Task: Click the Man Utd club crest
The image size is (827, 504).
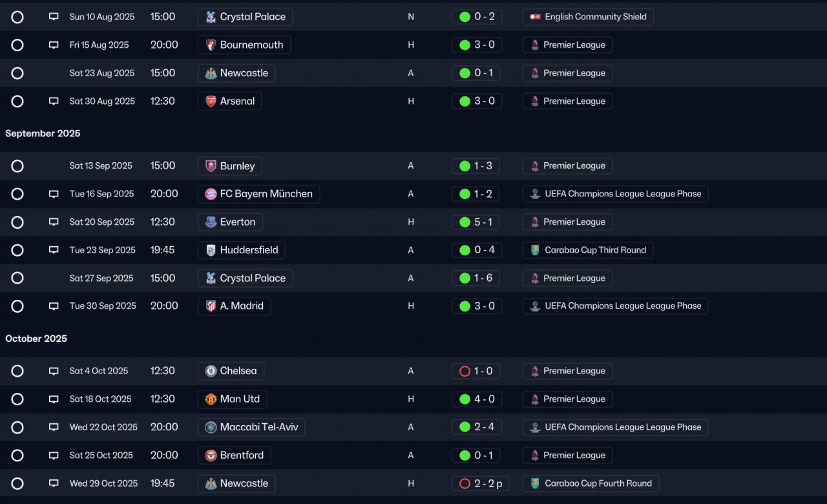Action: [211, 399]
